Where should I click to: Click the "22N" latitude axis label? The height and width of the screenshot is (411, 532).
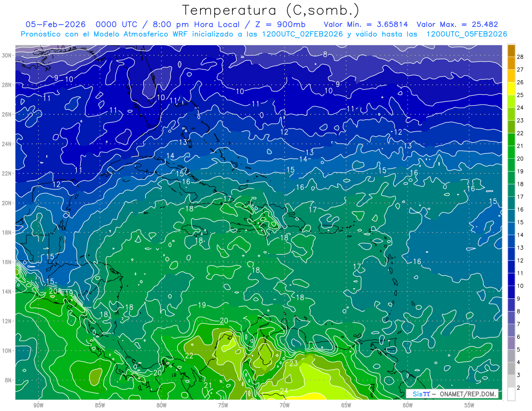7,173
